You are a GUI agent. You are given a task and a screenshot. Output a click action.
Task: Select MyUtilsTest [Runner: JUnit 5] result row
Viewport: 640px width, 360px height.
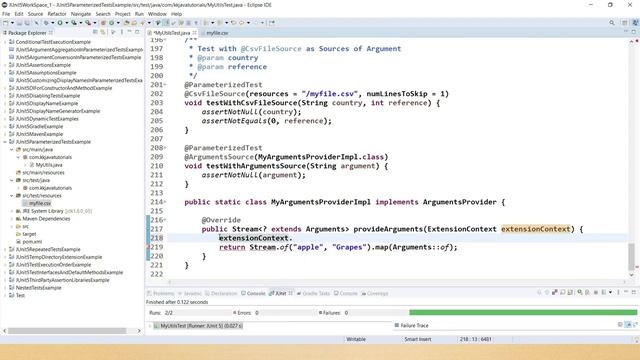[198, 326]
